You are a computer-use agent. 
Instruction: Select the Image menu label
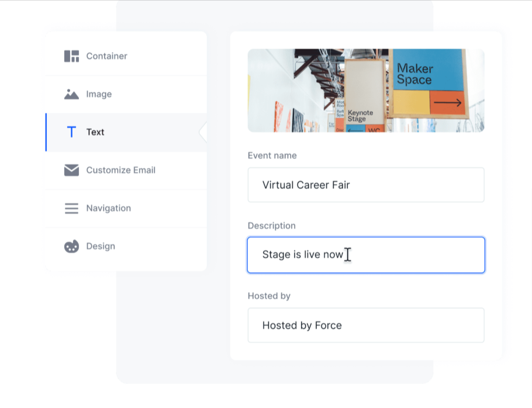point(99,94)
